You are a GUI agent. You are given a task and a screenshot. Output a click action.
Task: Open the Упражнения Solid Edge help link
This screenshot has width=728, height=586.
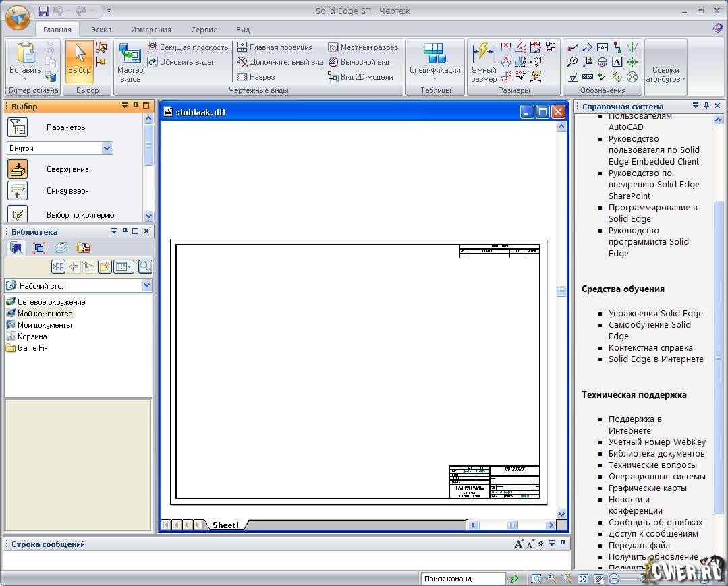coord(655,313)
